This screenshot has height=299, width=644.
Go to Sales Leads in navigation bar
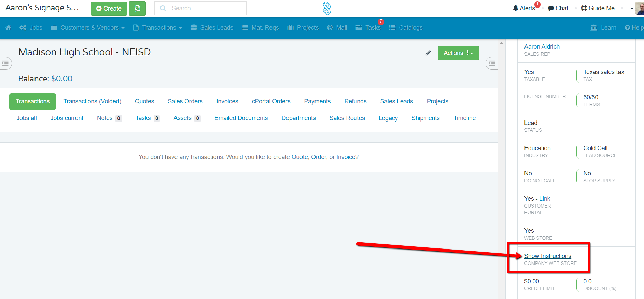(x=212, y=28)
